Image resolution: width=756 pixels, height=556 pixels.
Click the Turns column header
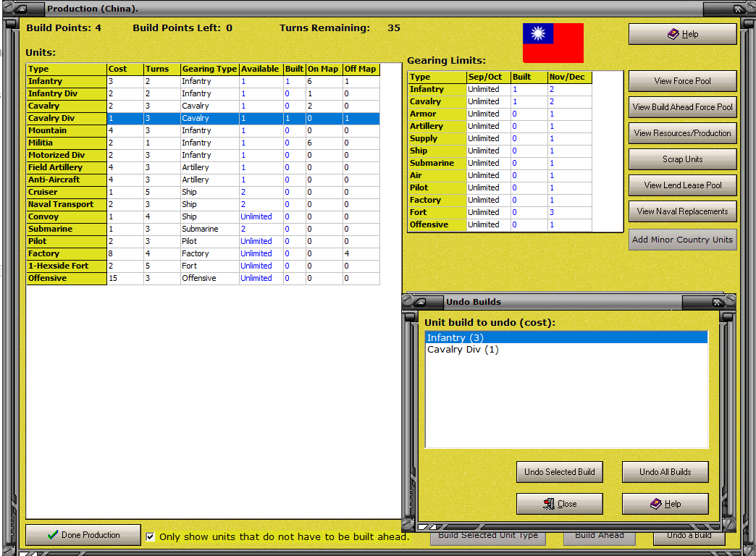[162, 69]
